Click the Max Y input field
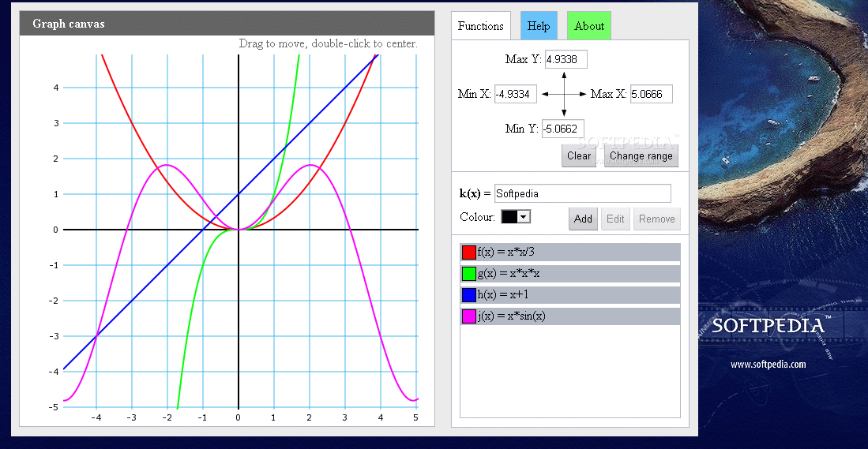868x449 pixels. [566, 60]
